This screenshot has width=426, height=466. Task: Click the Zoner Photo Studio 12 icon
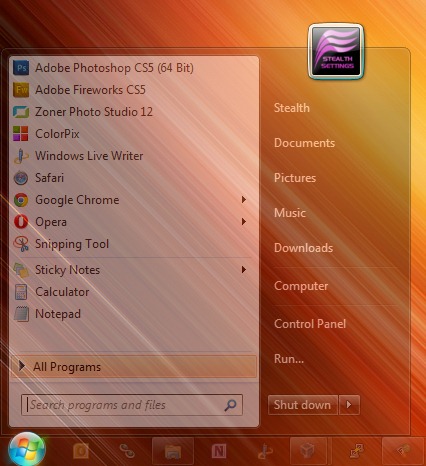(x=21, y=112)
